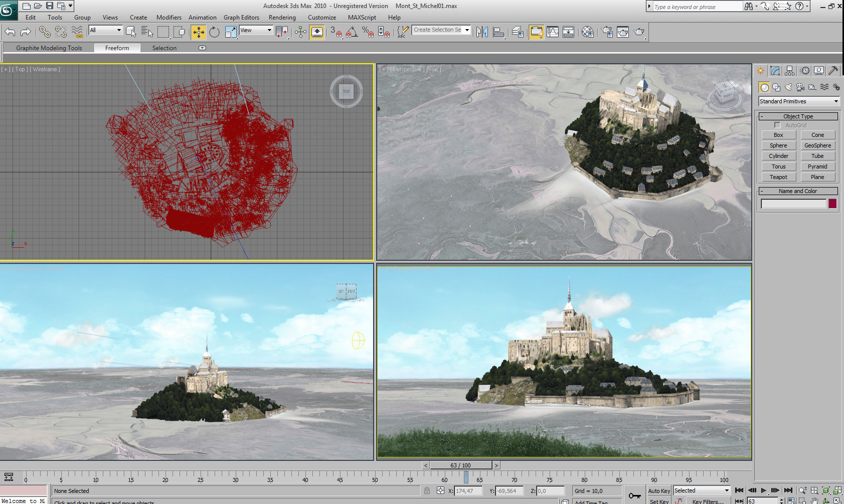Screen dimensions: 844x504
Task: Toggle Auto Key animation mode
Action: point(658,491)
